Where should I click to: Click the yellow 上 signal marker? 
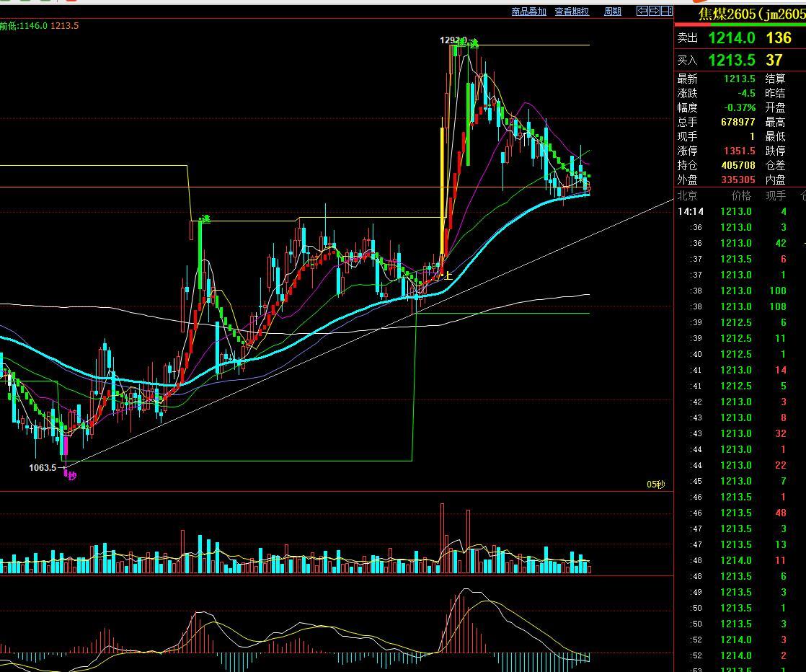pyautogui.click(x=448, y=275)
